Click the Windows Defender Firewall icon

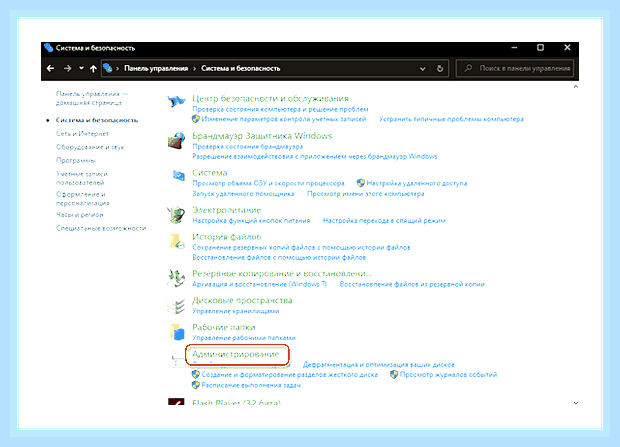point(176,140)
